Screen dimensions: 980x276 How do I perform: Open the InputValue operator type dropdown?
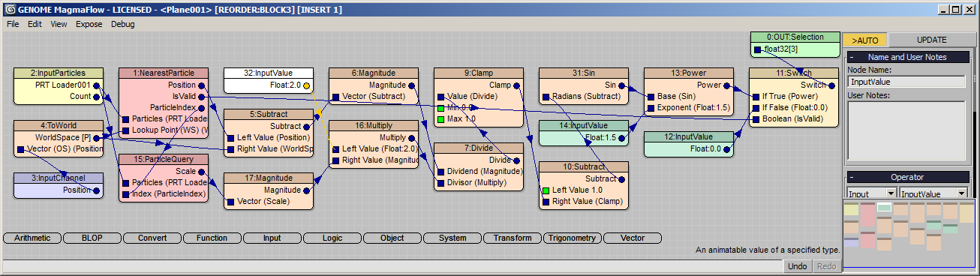pos(932,193)
